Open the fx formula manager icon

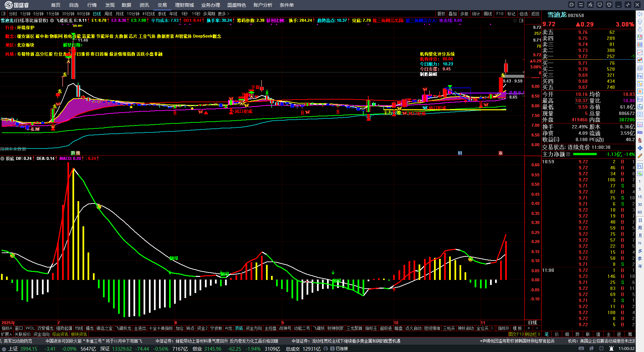[590, 5]
